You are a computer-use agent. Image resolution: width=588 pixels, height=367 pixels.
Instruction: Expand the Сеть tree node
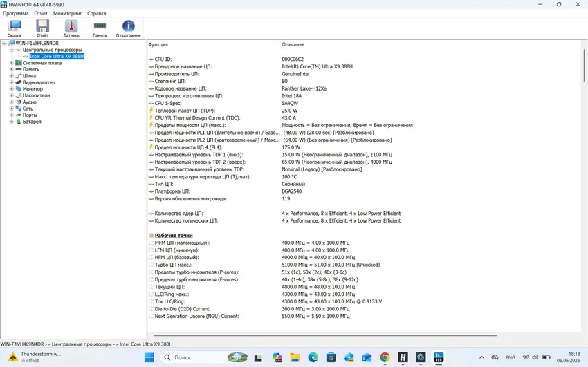click(11, 109)
